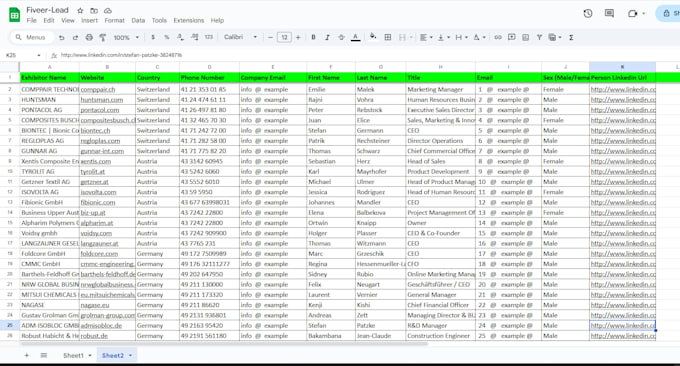Open the Insert menu
This screenshot has width=680, height=366.
[x=89, y=20]
